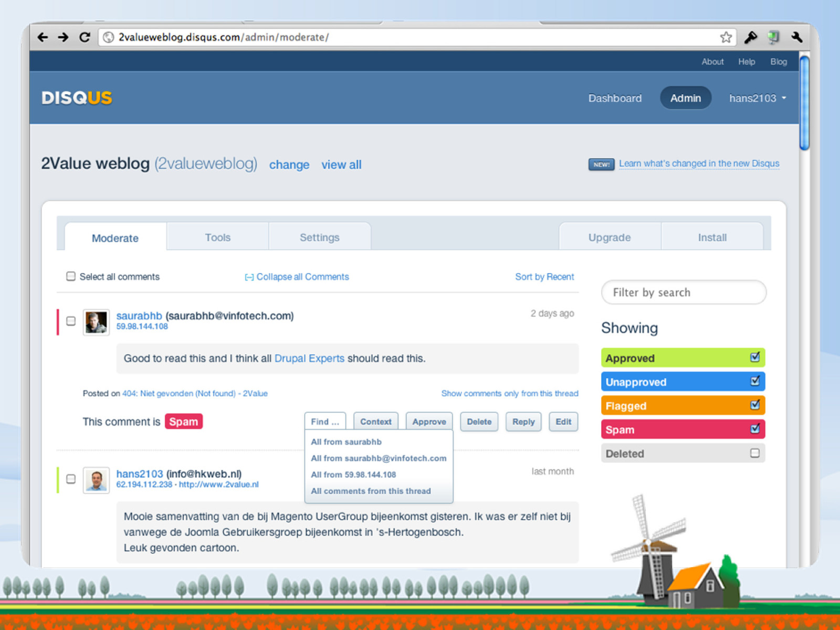Choose All from saurabhb

click(346, 442)
